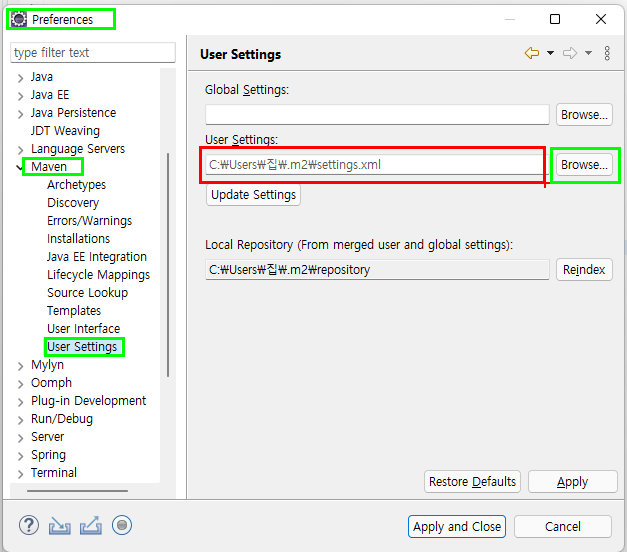Open Lifecycle Mappings page
The height and width of the screenshot is (552, 627).
point(98,275)
